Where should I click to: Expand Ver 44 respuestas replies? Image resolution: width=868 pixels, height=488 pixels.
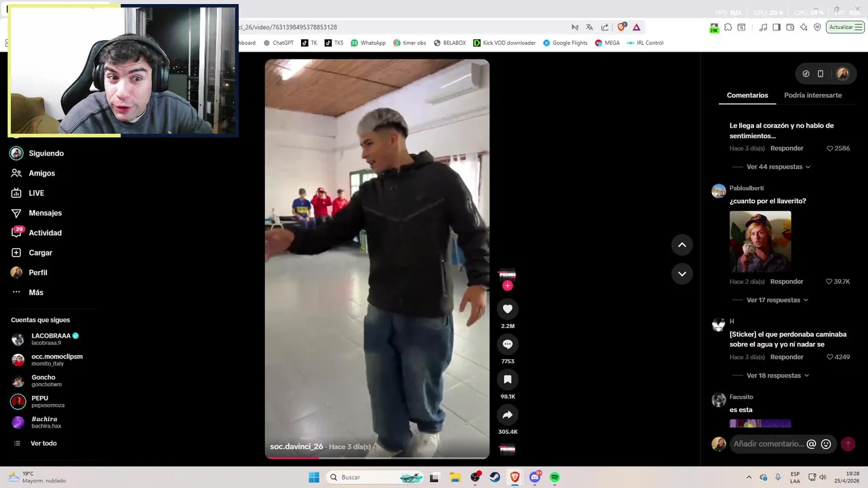click(x=778, y=167)
